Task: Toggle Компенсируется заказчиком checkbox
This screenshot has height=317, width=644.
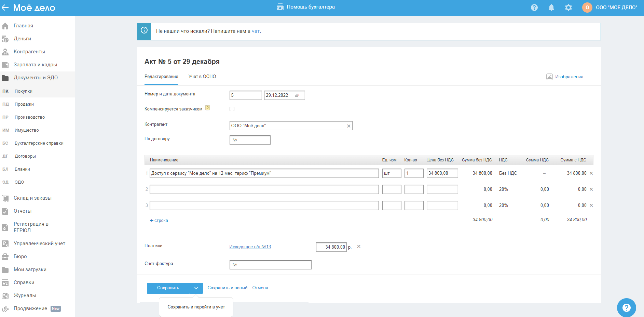Action: click(x=232, y=109)
